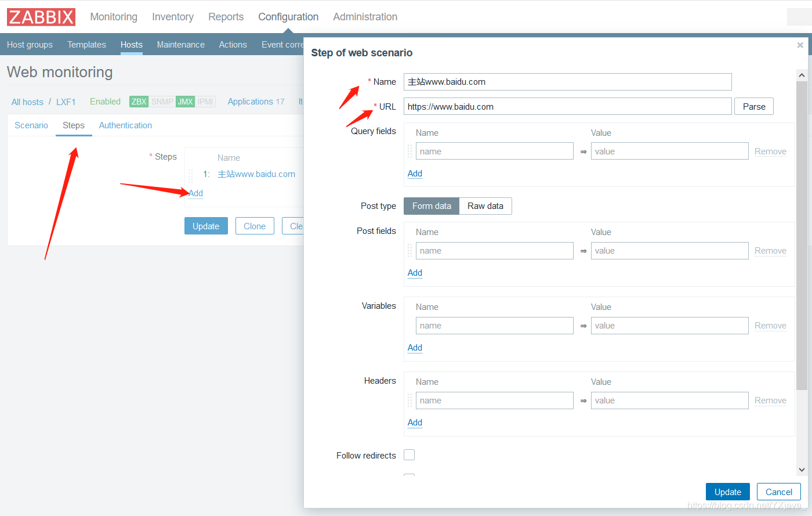Screen dimensions: 812x516
Task: Focus the Headers name input
Action: 495,400
